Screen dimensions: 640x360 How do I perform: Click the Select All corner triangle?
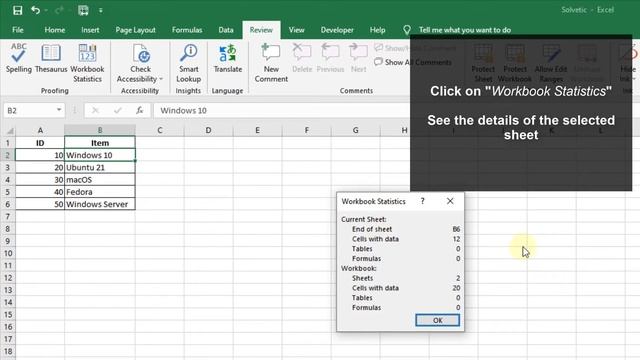[x=9, y=130]
